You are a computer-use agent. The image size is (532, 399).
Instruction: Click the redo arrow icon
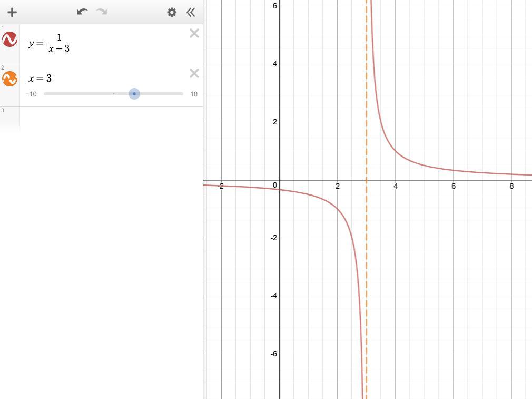pyautogui.click(x=102, y=12)
